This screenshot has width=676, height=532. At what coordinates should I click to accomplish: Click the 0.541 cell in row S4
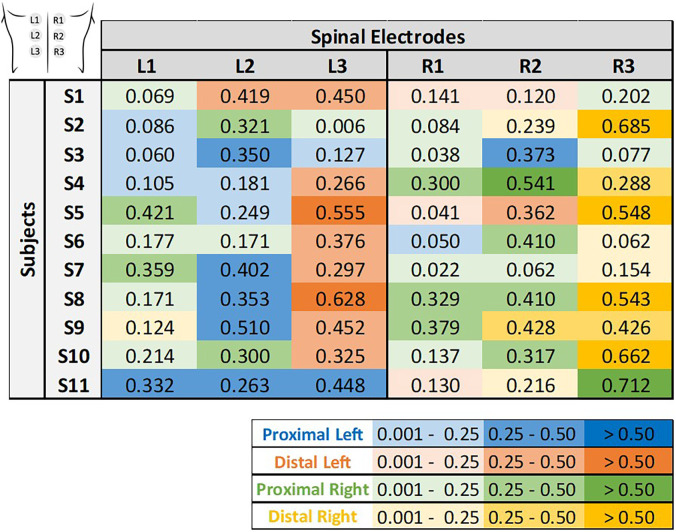point(529,183)
